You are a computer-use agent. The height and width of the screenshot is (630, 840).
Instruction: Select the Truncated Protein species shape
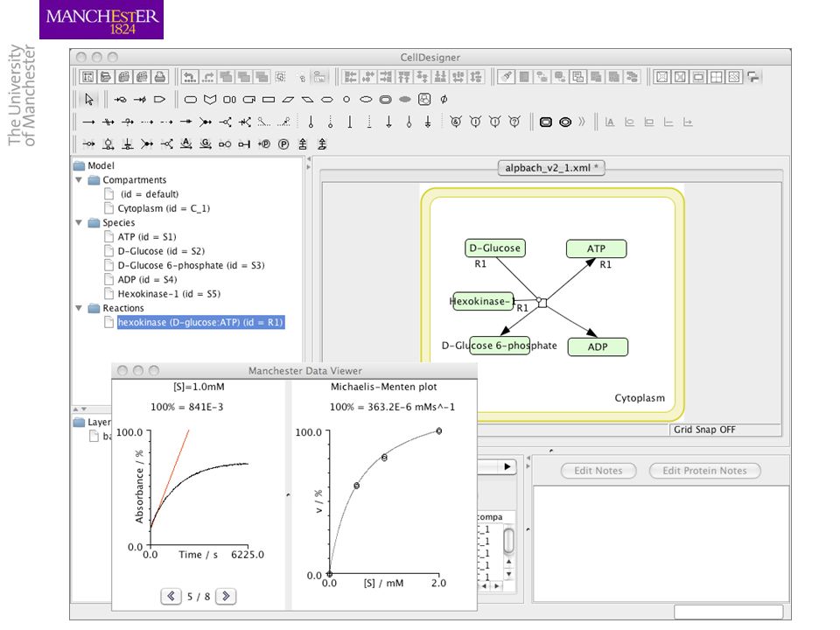[x=249, y=100]
